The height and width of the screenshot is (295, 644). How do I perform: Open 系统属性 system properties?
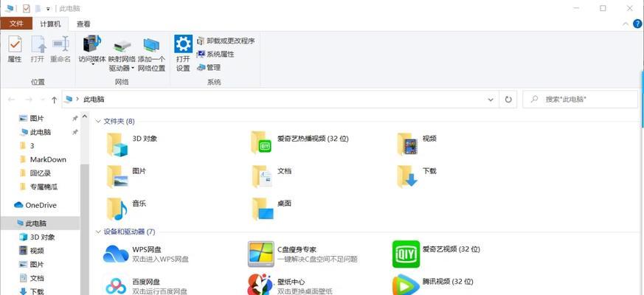tap(215, 55)
